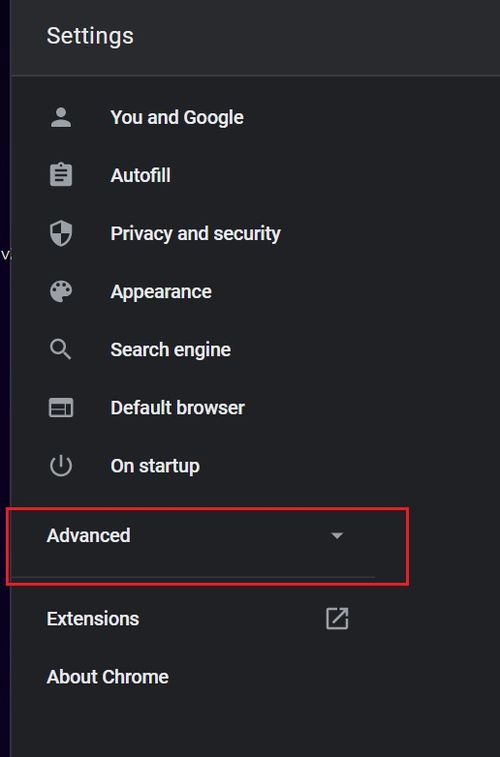Click the browser window icon for Default browser

pyautogui.click(x=61, y=407)
